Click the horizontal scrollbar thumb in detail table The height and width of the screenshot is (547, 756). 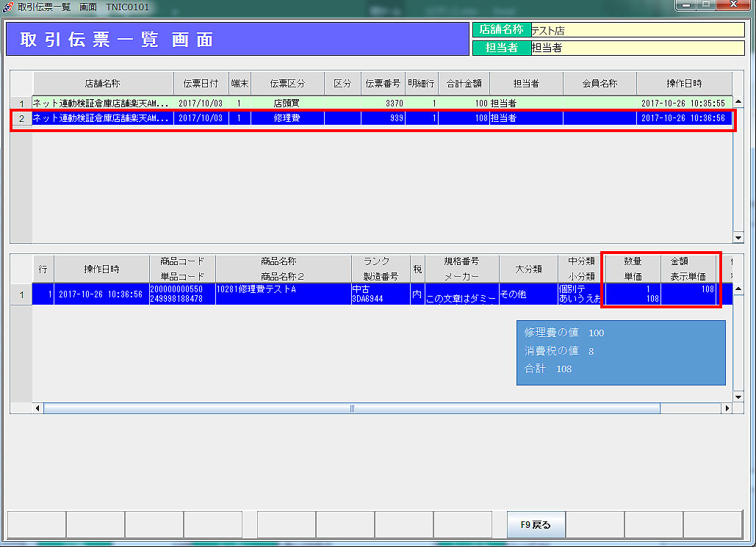351,408
